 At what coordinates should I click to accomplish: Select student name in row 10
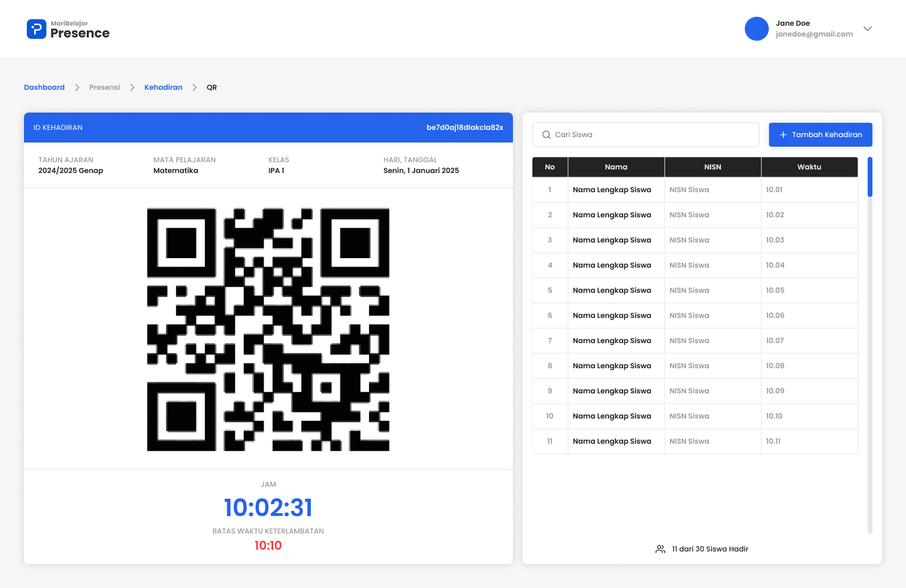[x=612, y=416]
